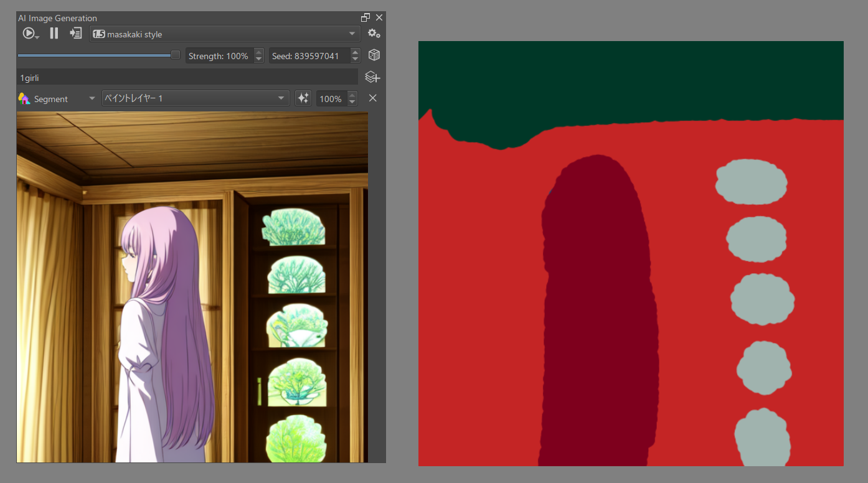Open the Segment control type dropdown
This screenshot has width=868, height=483.
(57, 98)
